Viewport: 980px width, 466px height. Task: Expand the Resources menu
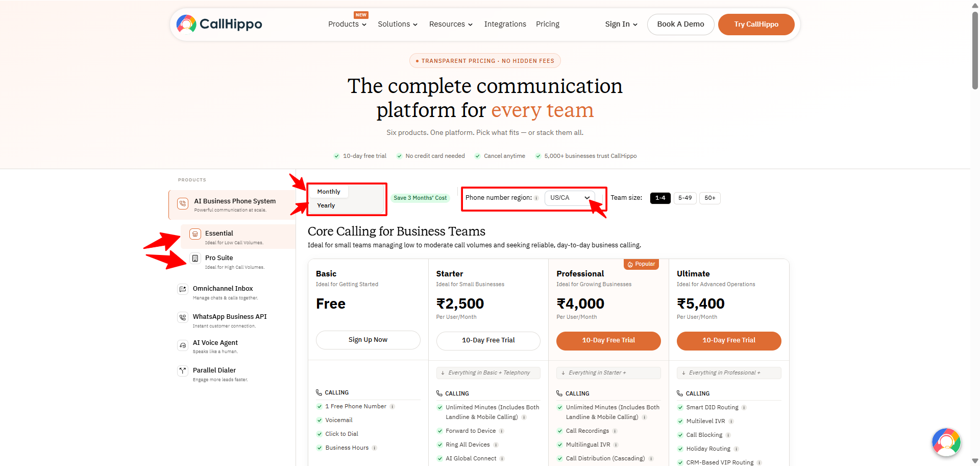point(451,24)
